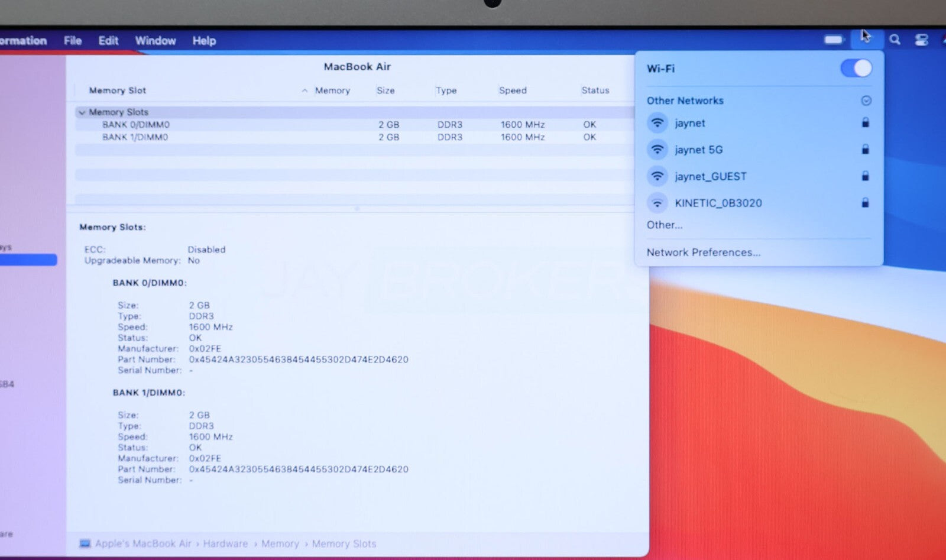Collapse the Other Networks section chevron
The height and width of the screenshot is (560, 946).
(866, 101)
